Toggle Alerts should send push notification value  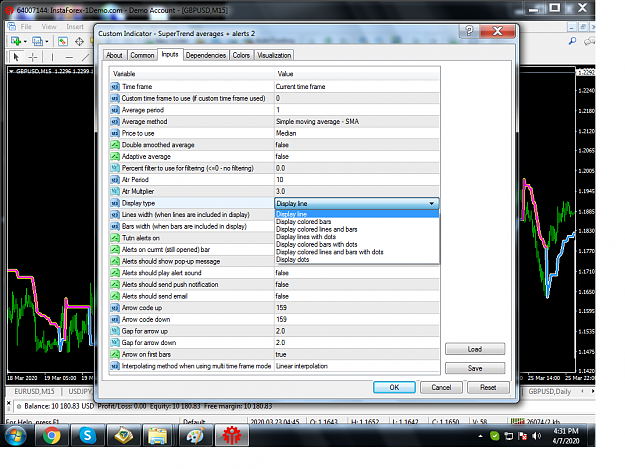click(x=357, y=285)
